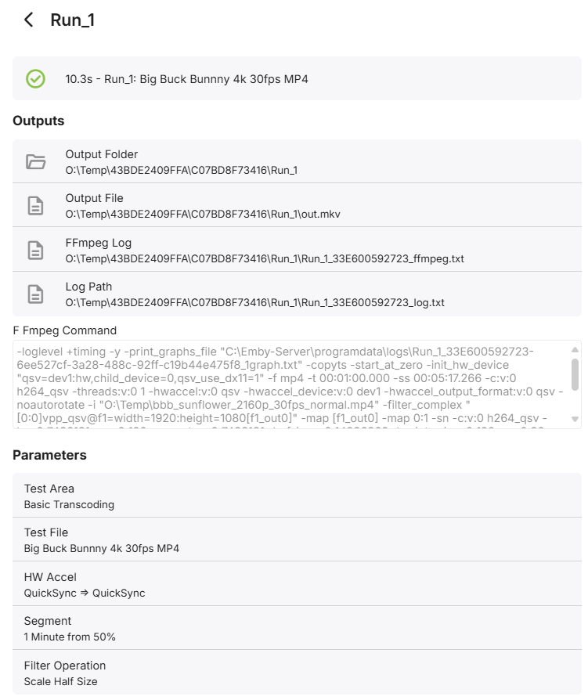Image resolution: width=588 pixels, height=700 pixels.
Task: Click the Log Path document icon
Action: coord(35,294)
